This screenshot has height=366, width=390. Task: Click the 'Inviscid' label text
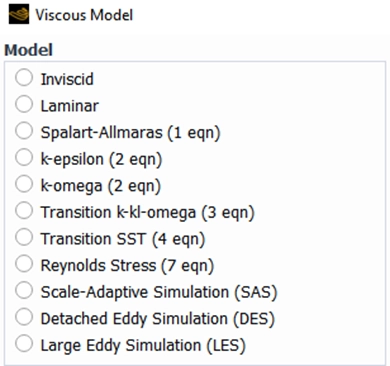coord(67,79)
